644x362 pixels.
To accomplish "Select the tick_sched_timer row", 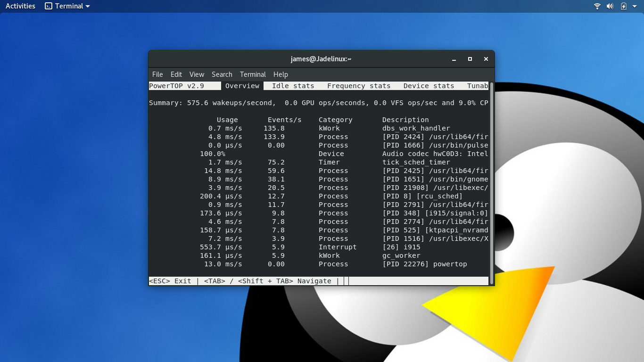I will (x=319, y=162).
